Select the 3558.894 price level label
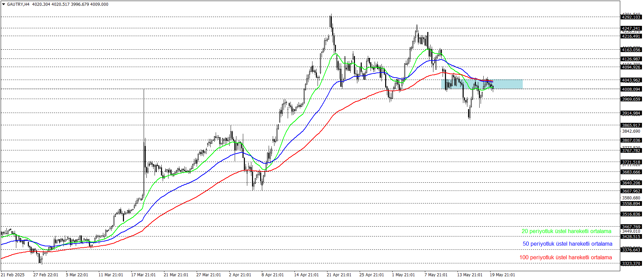Screen dimensions: 644x279 pos(631,204)
